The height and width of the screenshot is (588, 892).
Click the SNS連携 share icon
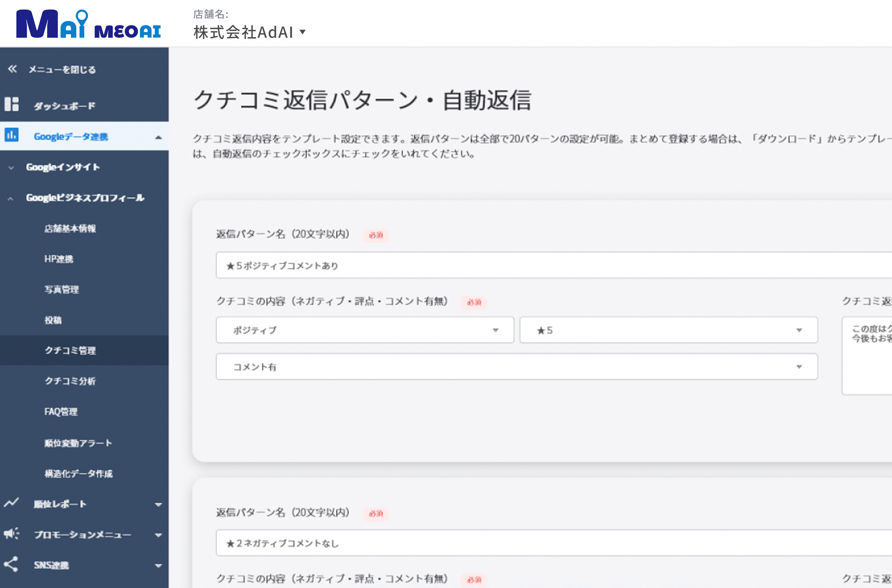pyautogui.click(x=11, y=564)
